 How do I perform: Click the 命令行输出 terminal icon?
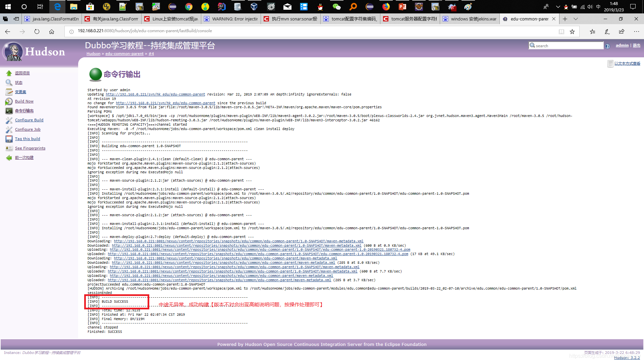pyautogui.click(x=9, y=111)
